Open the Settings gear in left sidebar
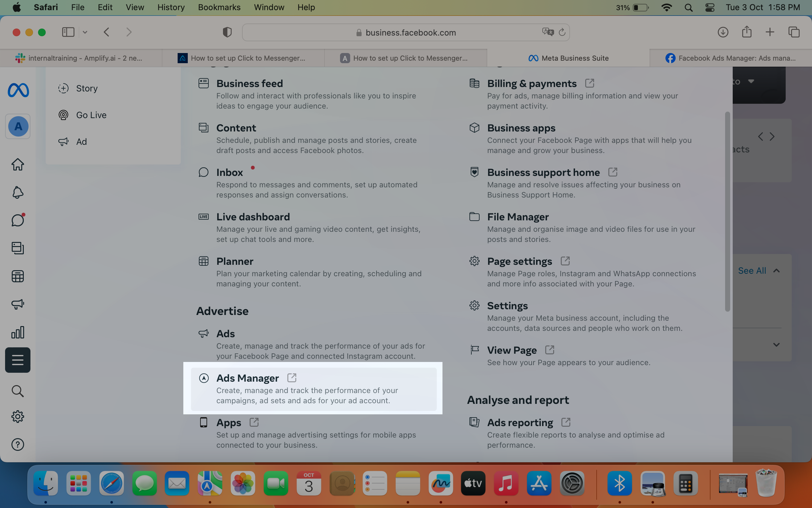The width and height of the screenshot is (812, 508). point(18,417)
